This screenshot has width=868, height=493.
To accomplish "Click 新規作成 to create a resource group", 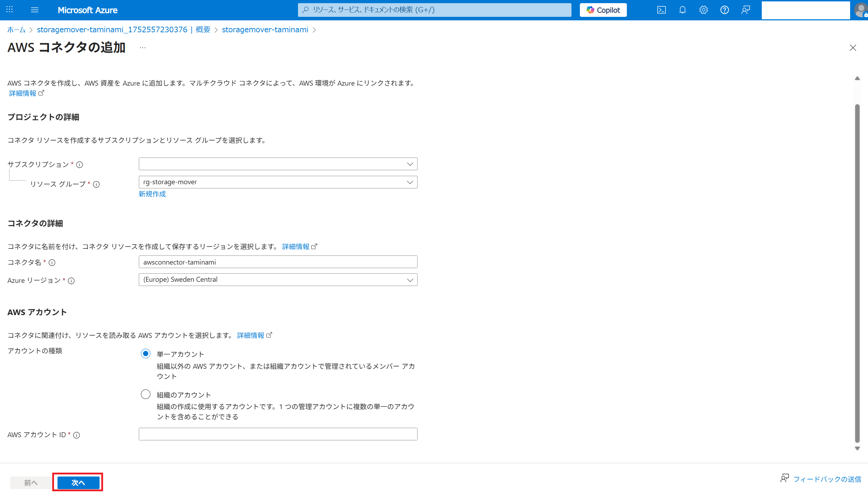I will coord(152,194).
